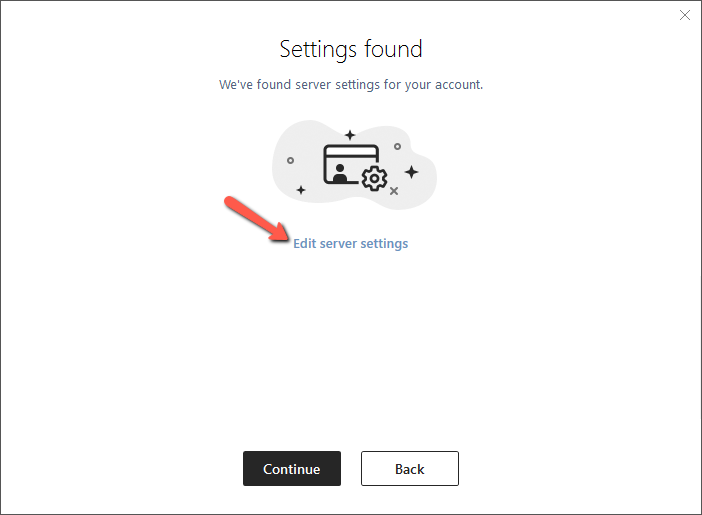Click the small circle left of the card
This screenshot has width=702, height=515.
(290, 160)
